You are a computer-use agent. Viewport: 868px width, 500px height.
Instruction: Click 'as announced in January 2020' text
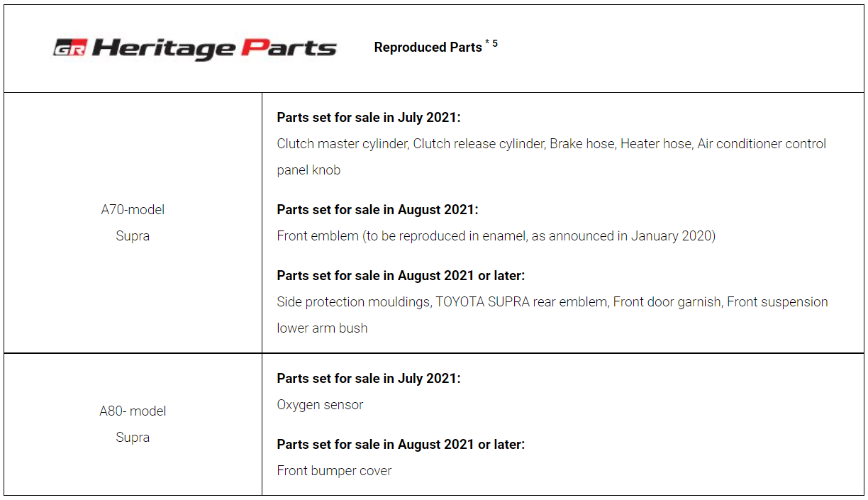click(x=621, y=236)
